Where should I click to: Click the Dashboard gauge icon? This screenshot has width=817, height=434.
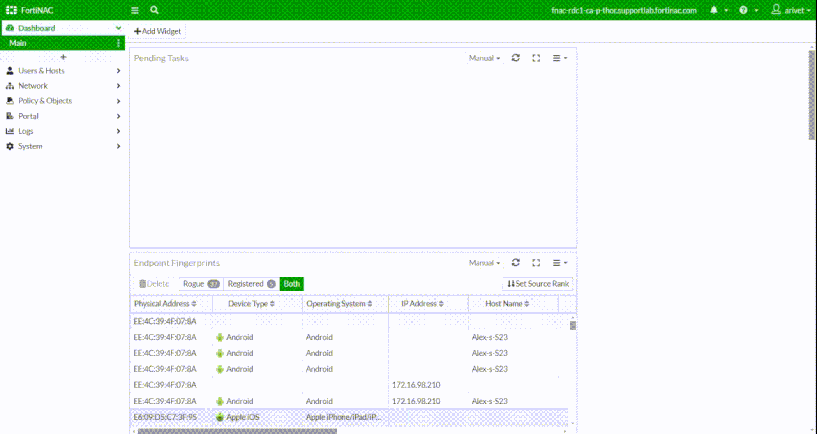(x=10, y=28)
